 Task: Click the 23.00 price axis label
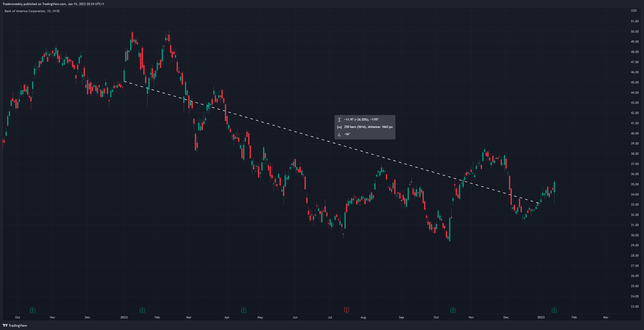pos(634,307)
